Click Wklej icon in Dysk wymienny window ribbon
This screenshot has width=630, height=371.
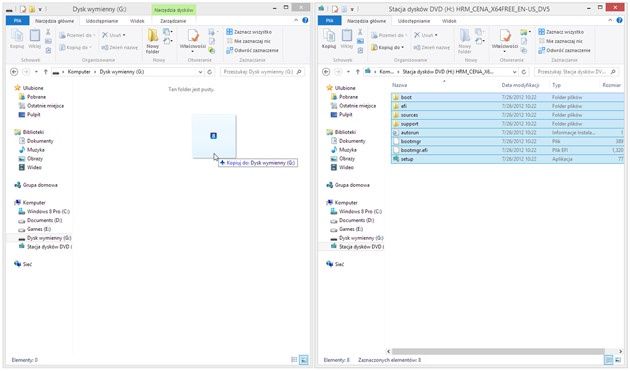click(x=35, y=39)
